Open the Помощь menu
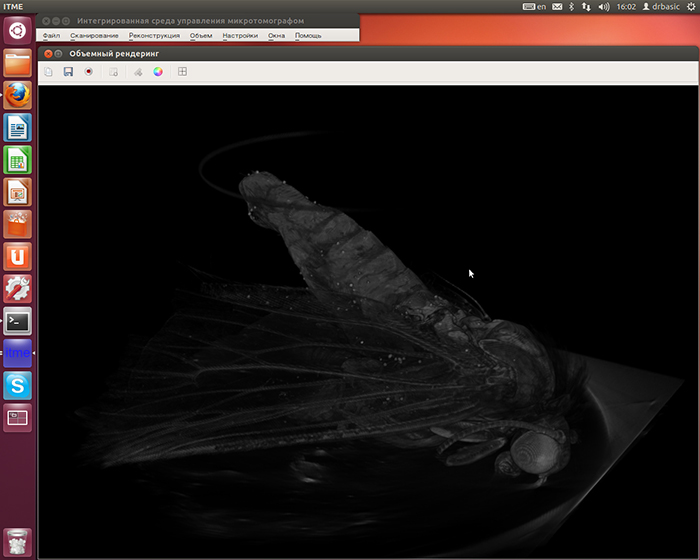Screen dimensions: 700x560 (x=308, y=36)
